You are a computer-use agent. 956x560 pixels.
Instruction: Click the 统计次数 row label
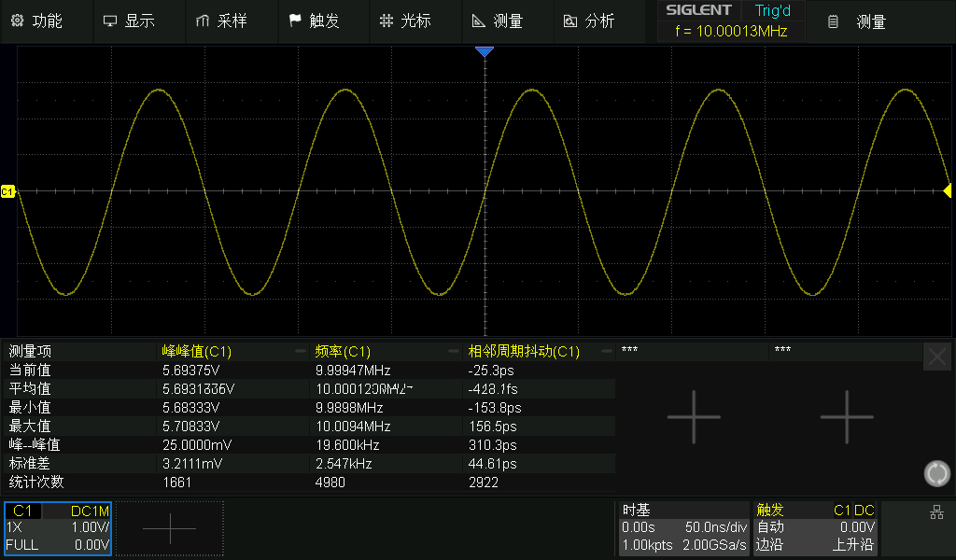(x=36, y=482)
